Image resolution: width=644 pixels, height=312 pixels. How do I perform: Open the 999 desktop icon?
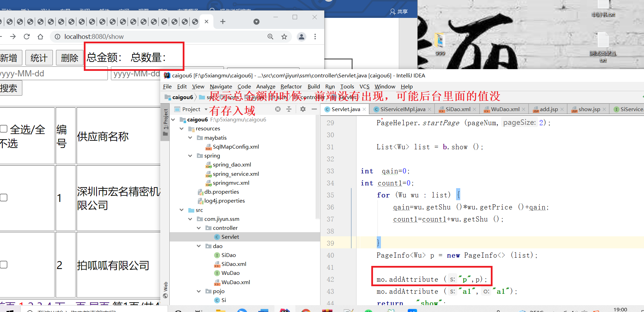[x=440, y=45]
